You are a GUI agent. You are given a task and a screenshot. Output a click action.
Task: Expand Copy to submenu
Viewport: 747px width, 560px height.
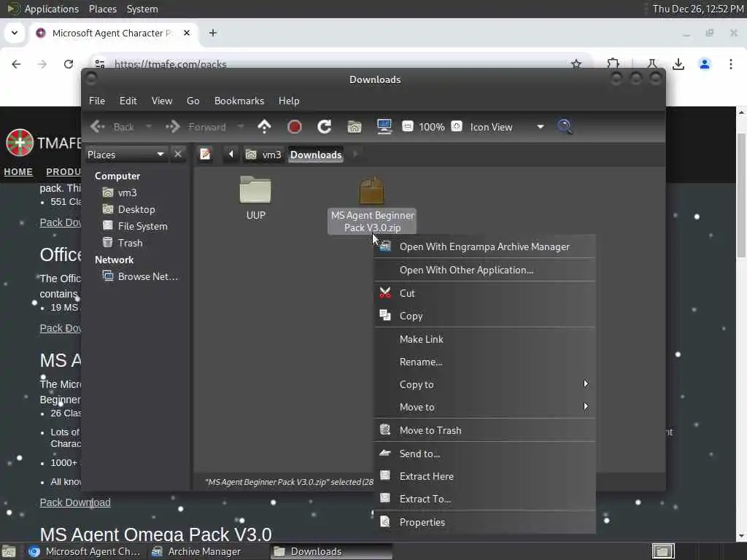[x=485, y=384]
